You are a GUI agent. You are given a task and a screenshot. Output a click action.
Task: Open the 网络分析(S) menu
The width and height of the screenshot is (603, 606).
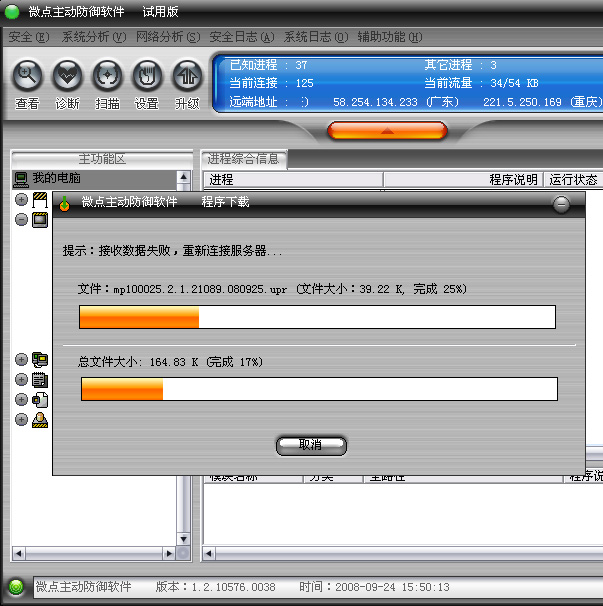pos(168,37)
